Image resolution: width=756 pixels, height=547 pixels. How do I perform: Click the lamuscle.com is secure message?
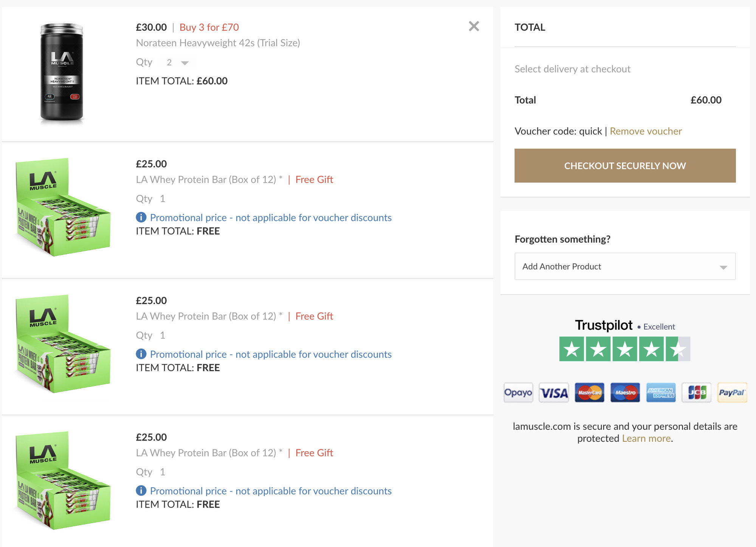pyautogui.click(x=625, y=432)
